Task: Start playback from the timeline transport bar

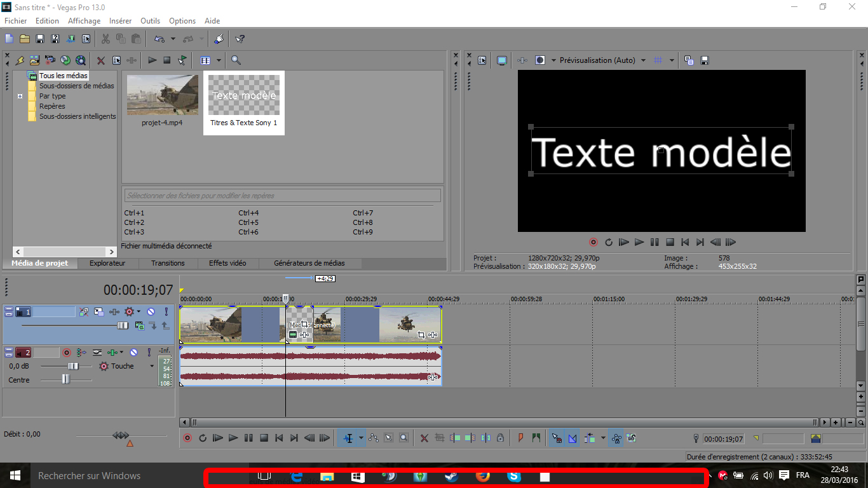Action: coord(233,438)
